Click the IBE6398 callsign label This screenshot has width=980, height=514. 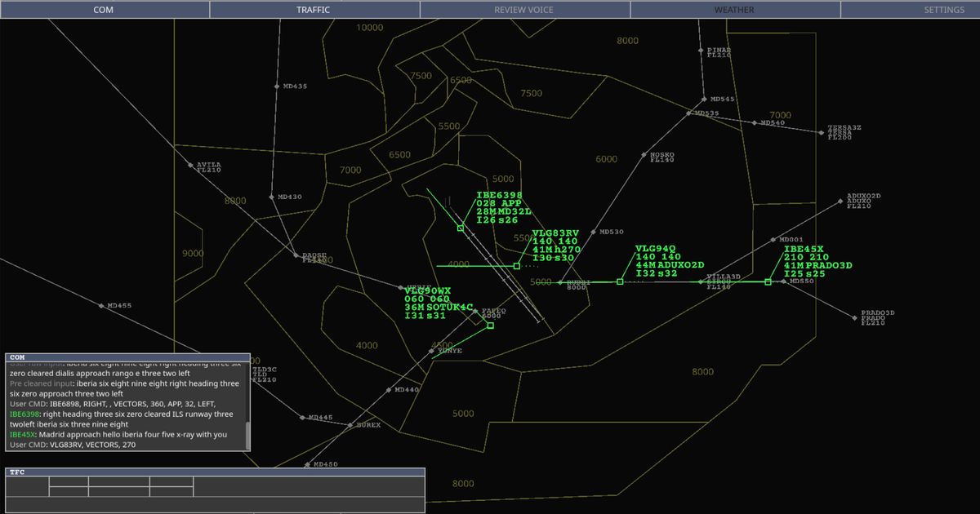(x=499, y=196)
